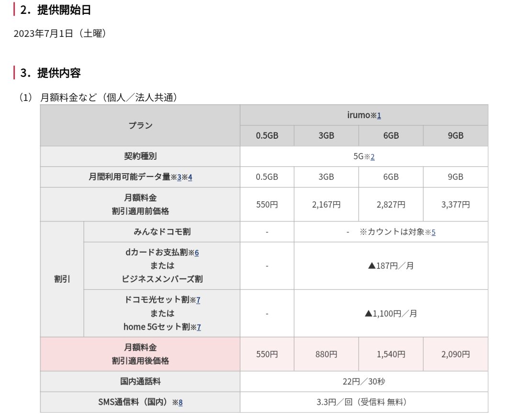Click the 3GB data amount value cell
This screenshot has height=420, width=517.
[326, 177]
